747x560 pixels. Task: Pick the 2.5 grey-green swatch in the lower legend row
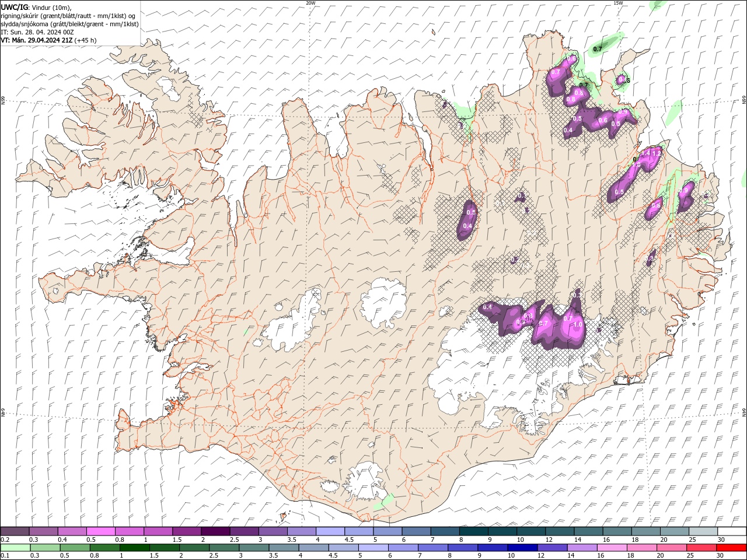(224, 548)
